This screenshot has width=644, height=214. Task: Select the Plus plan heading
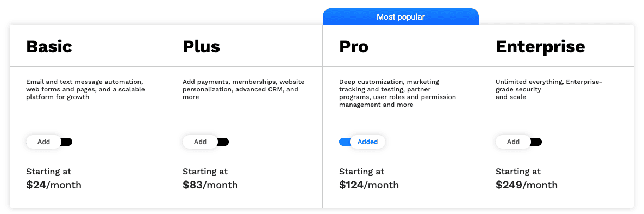click(201, 46)
